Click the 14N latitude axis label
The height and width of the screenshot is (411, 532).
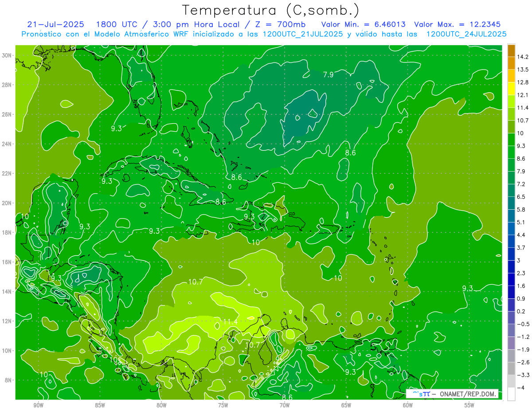click(7, 291)
